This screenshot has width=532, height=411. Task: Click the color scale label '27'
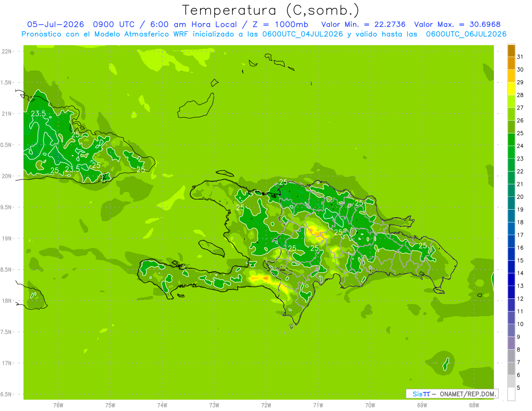point(520,108)
